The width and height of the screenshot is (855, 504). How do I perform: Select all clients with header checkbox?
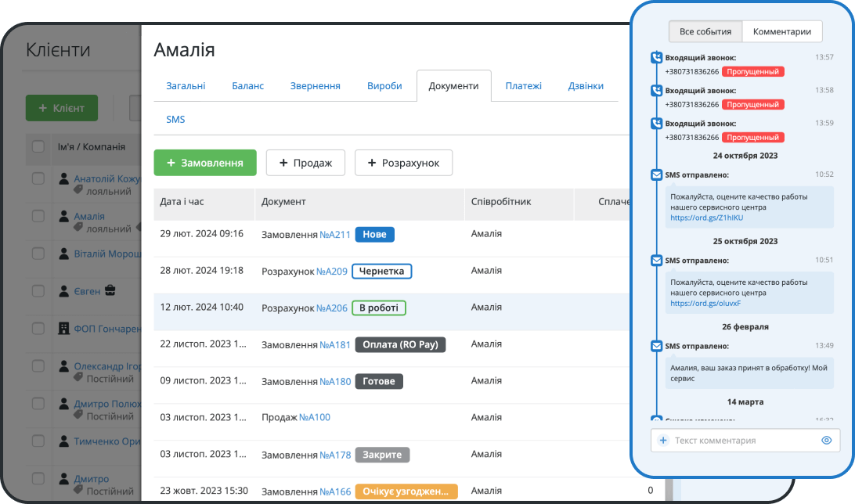pos(38,146)
